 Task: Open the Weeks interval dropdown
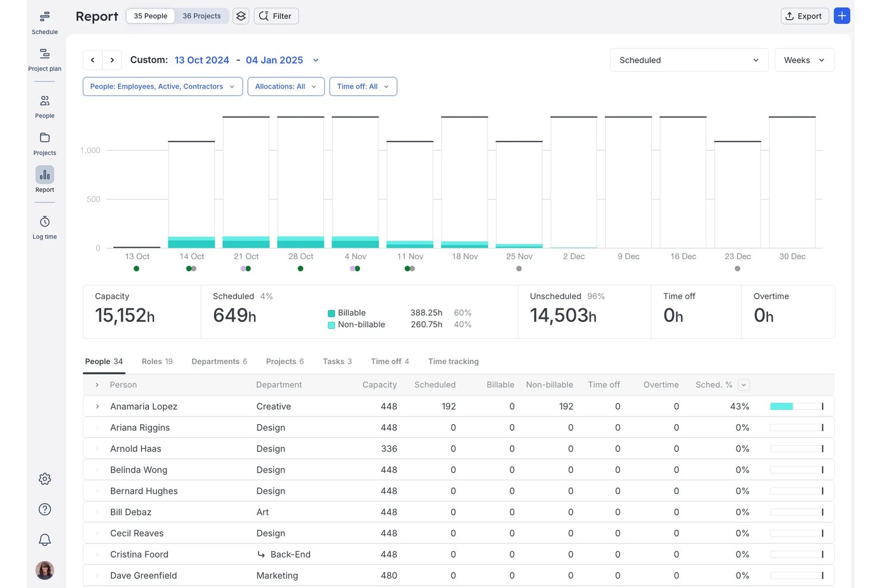coord(805,60)
